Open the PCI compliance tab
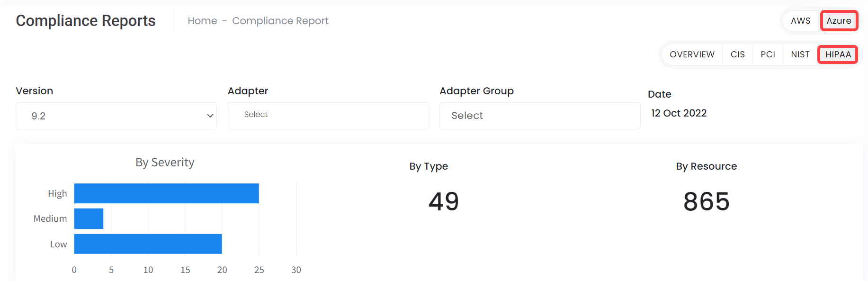Viewport: 868px width, 281px height. click(x=768, y=54)
